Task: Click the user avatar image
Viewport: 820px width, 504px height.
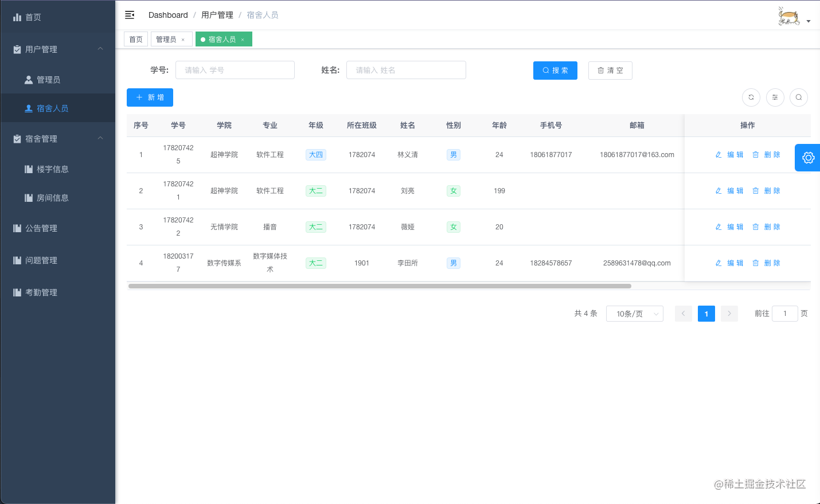Action: tap(789, 16)
